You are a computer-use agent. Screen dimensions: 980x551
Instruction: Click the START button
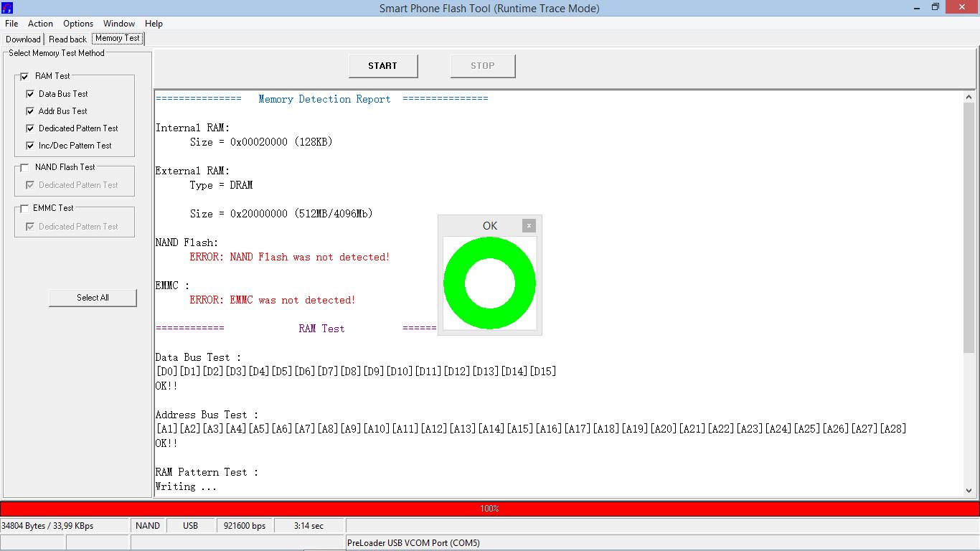[x=383, y=66]
